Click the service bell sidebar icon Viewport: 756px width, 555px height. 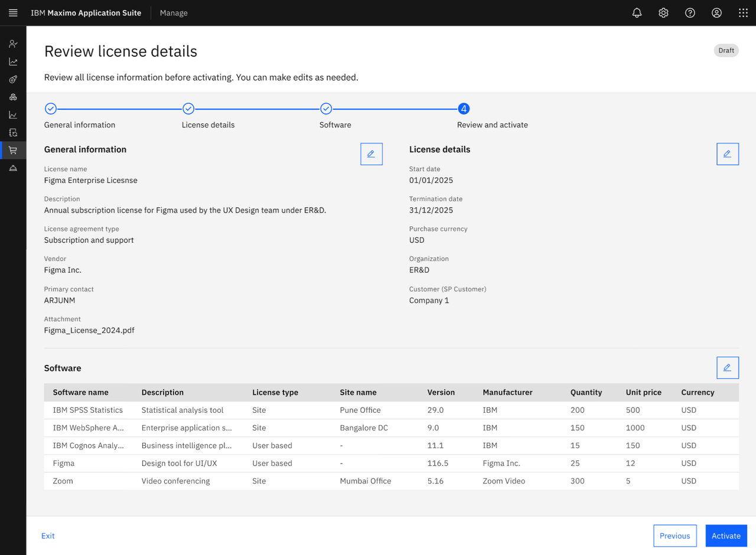pyautogui.click(x=13, y=168)
